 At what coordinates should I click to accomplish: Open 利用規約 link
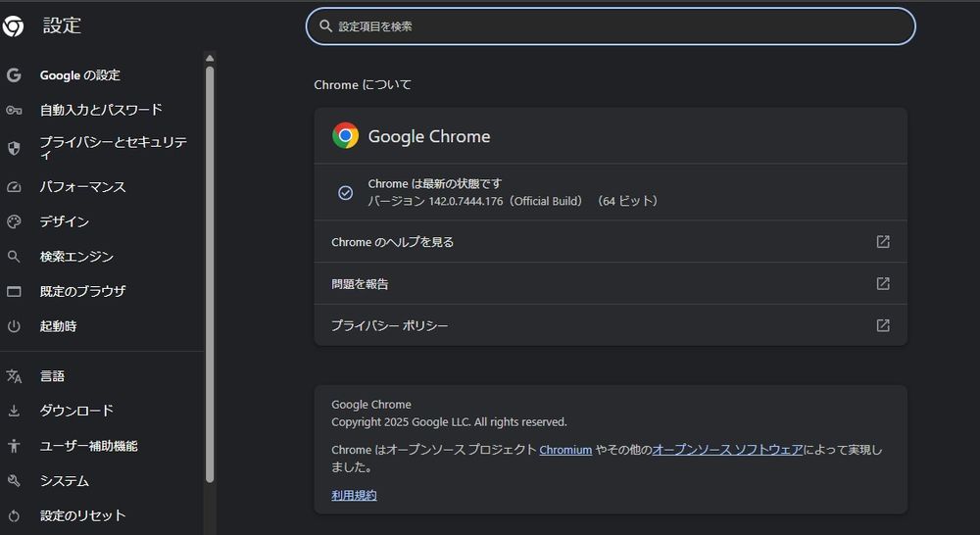pyautogui.click(x=355, y=496)
